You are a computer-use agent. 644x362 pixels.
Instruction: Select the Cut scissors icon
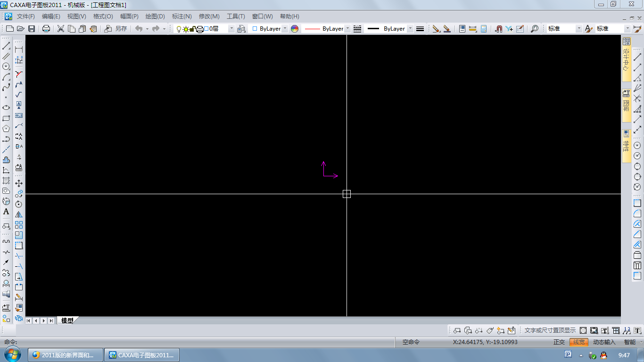point(61,29)
